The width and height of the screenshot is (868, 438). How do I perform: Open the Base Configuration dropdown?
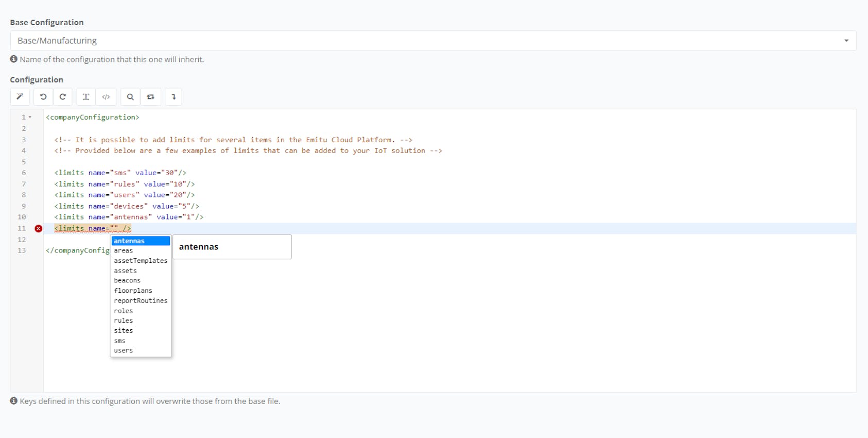pos(433,41)
